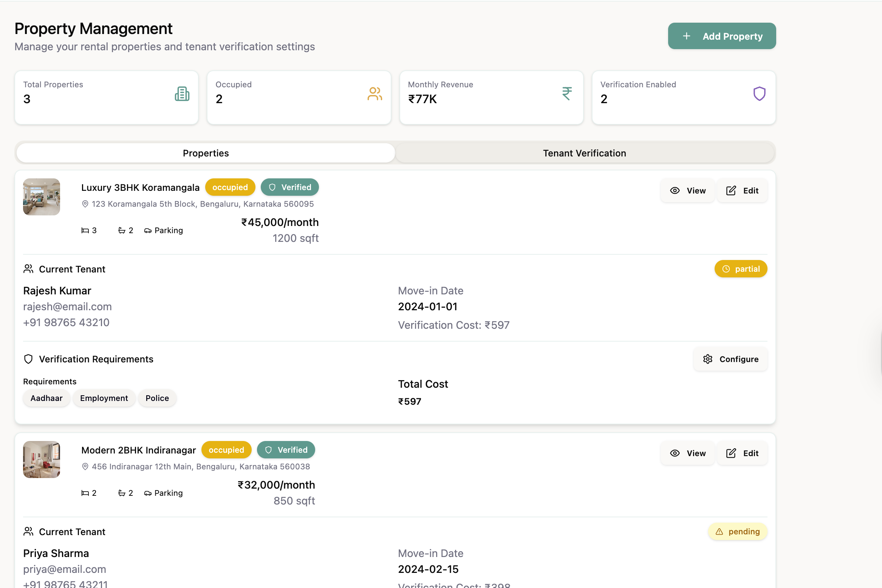Click the Modern 2BHK property thumbnail
Viewport: 882px width, 588px height.
click(x=41, y=460)
